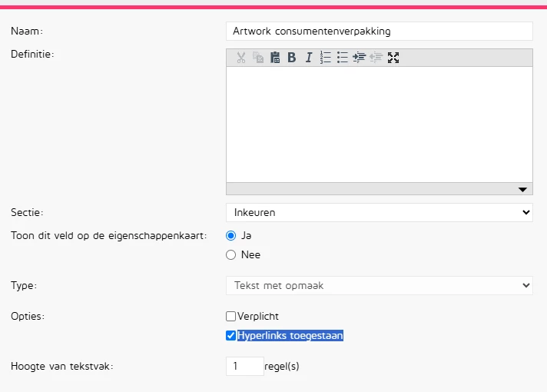547x392 pixels.
Task: Click the Hoogte van tekstvak number field
Action: pos(245,366)
